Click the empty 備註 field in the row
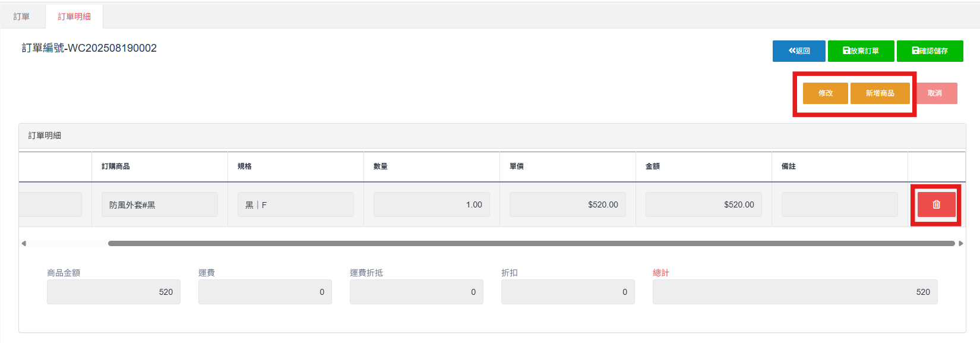Screen dimensions: 980x343 (x=840, y=204)
